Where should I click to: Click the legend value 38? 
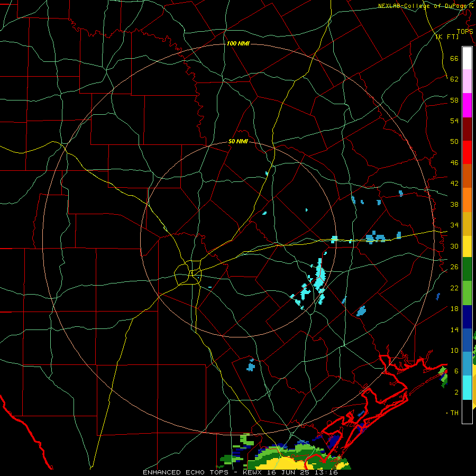click(454, 204)
